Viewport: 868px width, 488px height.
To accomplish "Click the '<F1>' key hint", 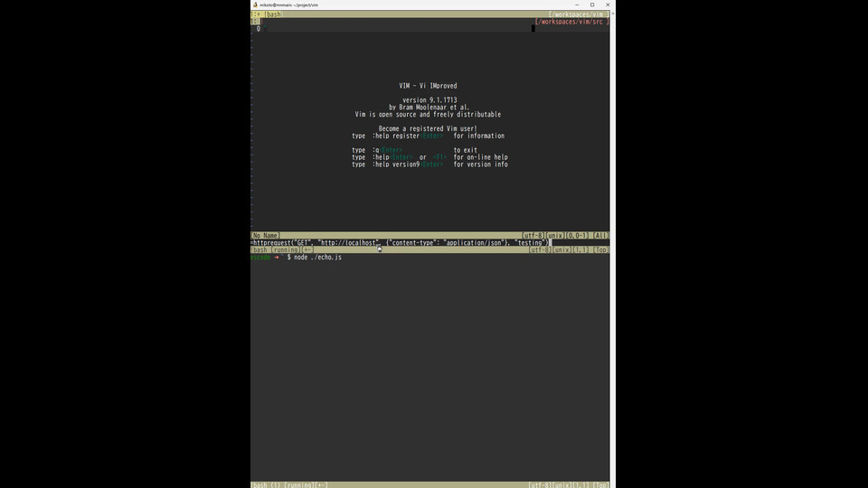I will (x=439, y=157).
